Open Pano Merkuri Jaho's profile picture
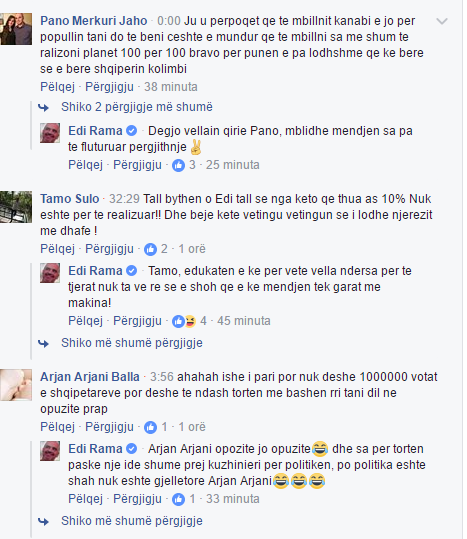The width and height of the screenshot is (467, 539). click(x=16, y=29)
